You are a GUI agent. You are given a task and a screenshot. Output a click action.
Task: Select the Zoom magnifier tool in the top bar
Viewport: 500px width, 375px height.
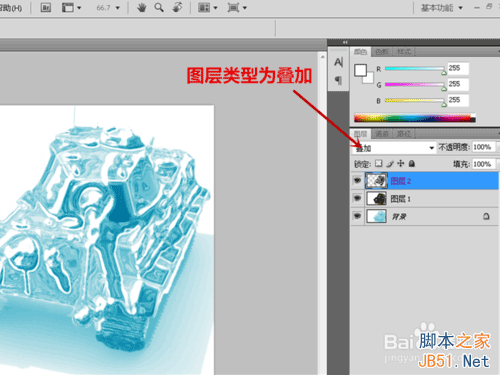(x=159, y=7)
